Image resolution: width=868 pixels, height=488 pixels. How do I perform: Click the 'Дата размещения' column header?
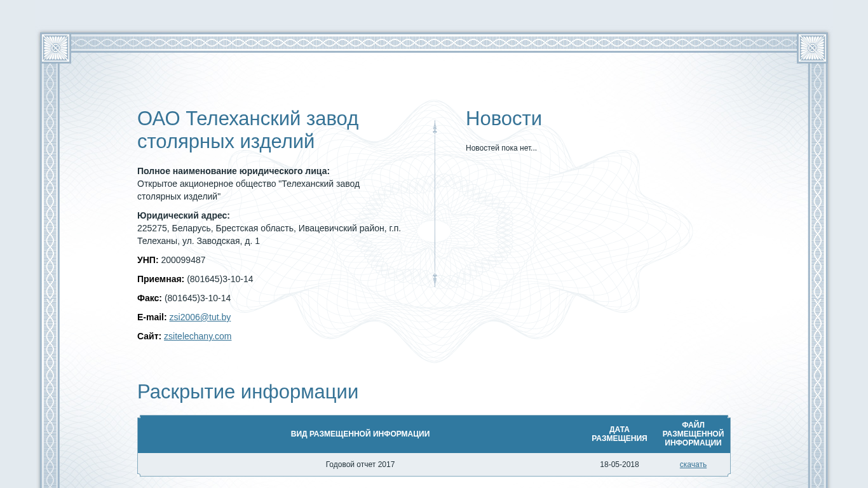[619, 434]
